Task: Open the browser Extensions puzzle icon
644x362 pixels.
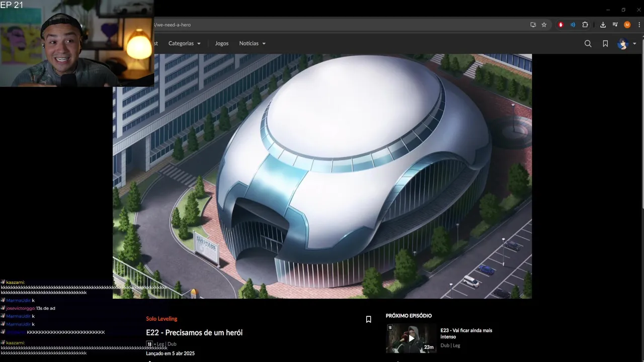Action: (x=585, y=25)
